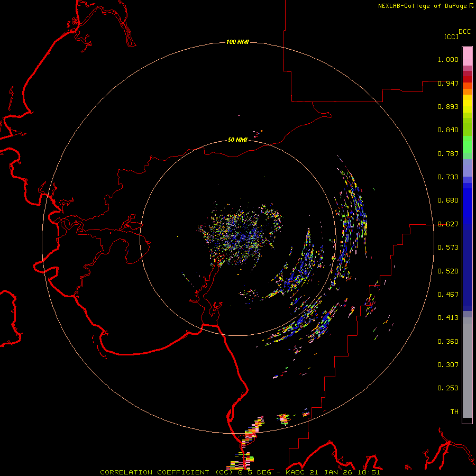
Task: Select the 0.627 scale value
Action: [x=448, y=224]
